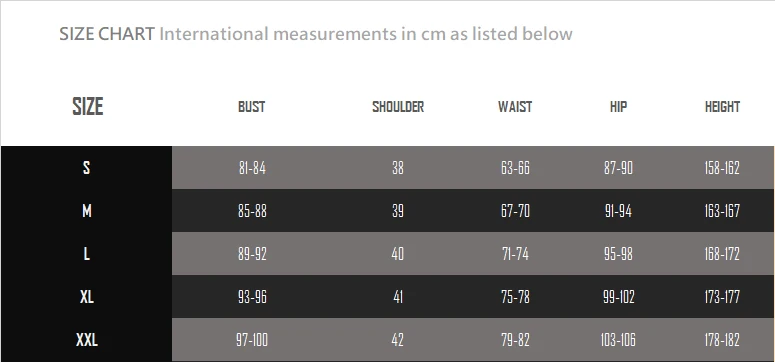This screenshot has height=362, width=775.
Task: Select hip value 99-102 for XL
Action: (x=618, y=297)
